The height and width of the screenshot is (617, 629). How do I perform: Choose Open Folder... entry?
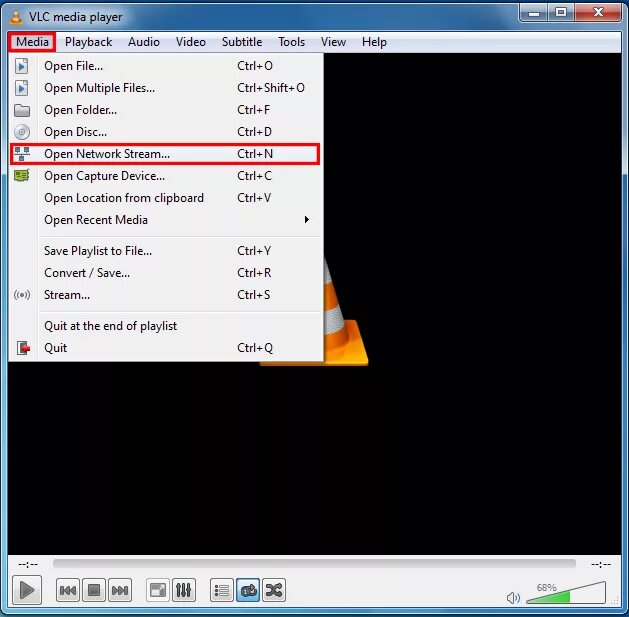tap(165, 110)
